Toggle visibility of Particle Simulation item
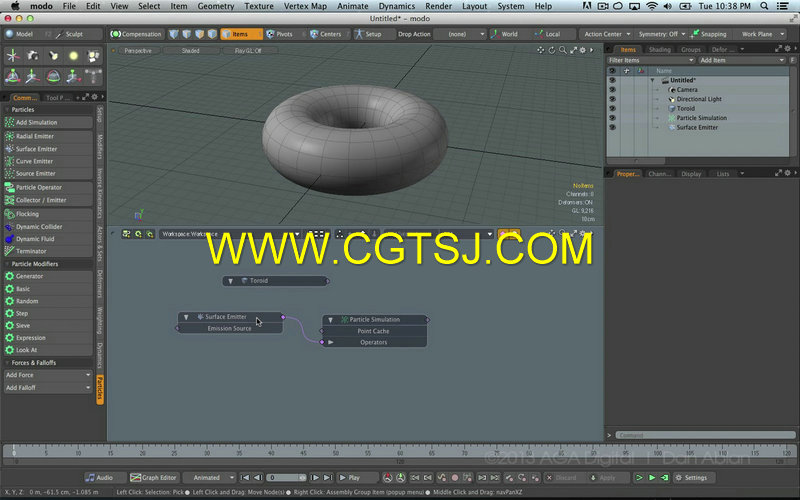 (x=612, y=118)
